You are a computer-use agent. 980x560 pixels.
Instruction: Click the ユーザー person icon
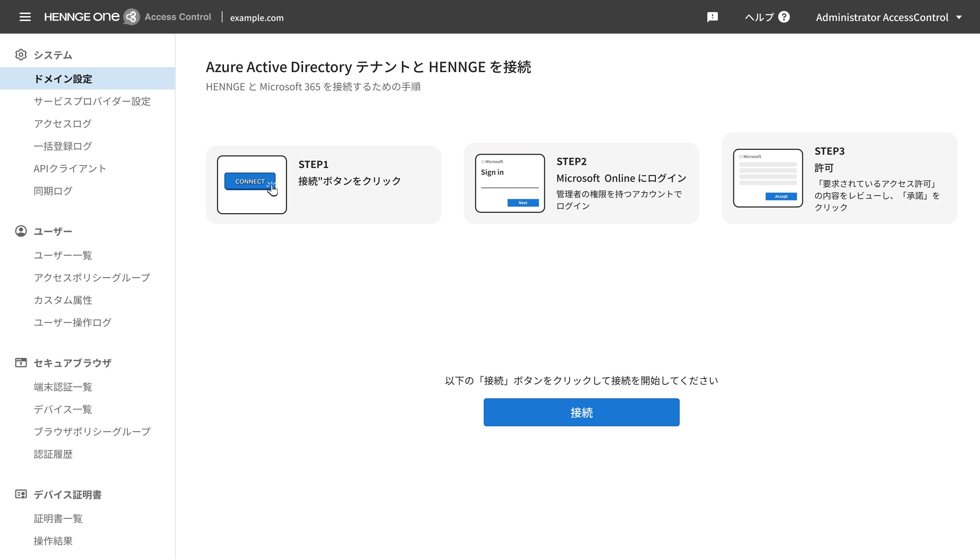[21, 231]
